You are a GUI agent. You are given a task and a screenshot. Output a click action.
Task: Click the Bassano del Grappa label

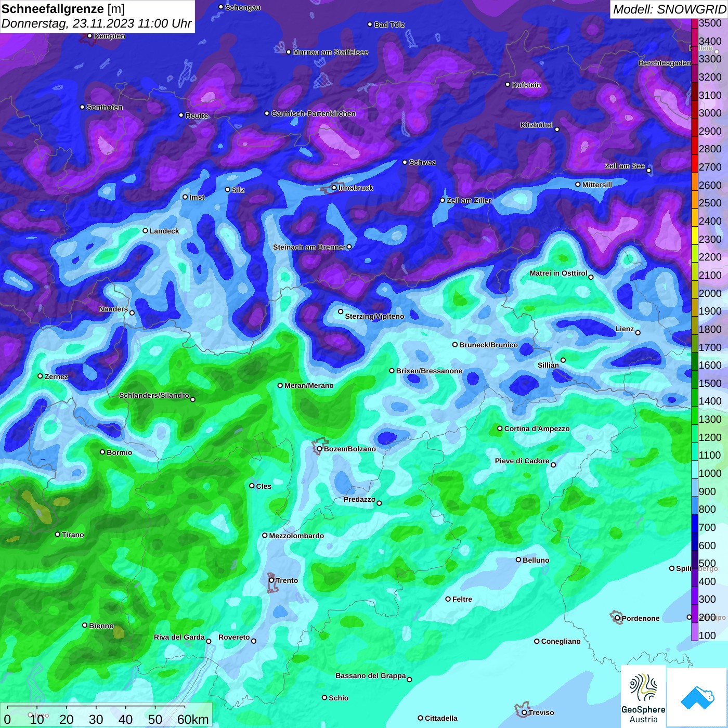pyautogui.click(x=370, y=675)
